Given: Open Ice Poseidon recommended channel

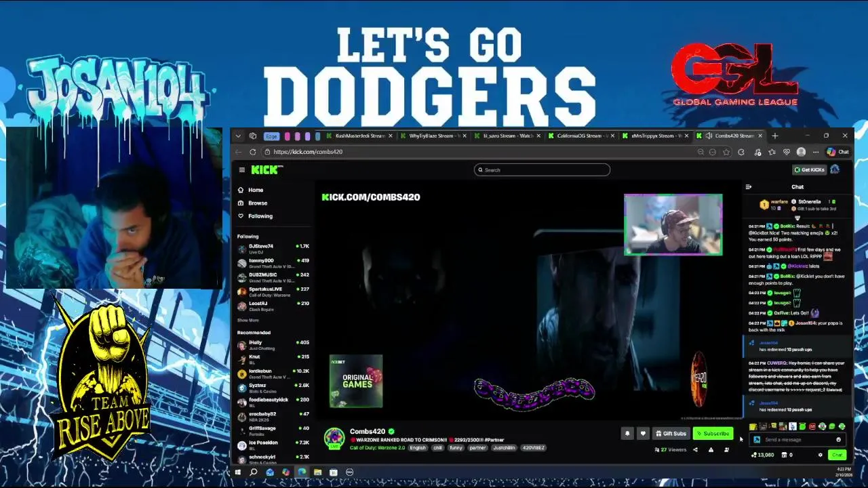Looking at the screenshot, I should click(273, 445).
